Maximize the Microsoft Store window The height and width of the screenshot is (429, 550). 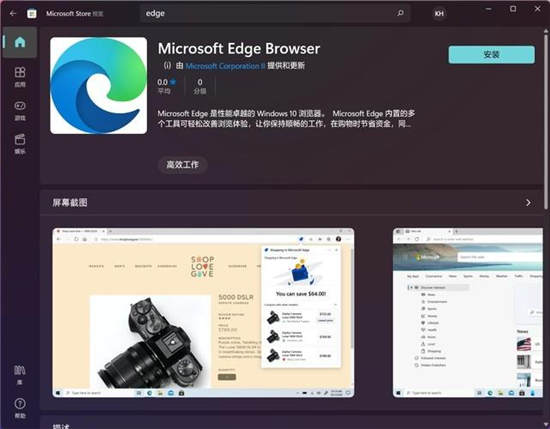[x=513, y=9]
